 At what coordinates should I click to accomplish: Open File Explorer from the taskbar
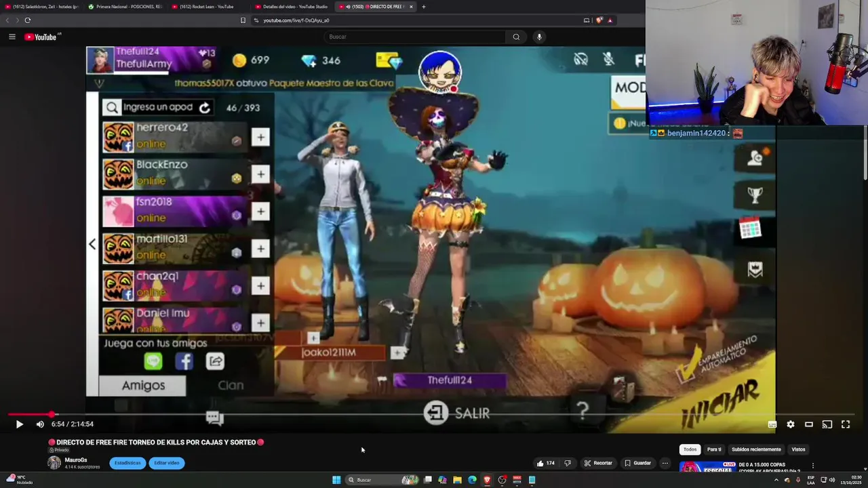[457, 480]
